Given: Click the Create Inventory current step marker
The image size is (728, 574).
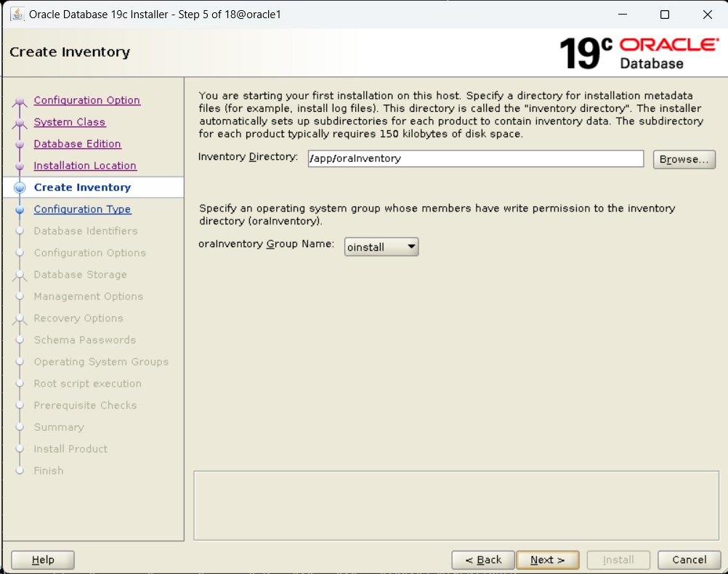Looking at the screenshot, I should click(x=20, y=187).
